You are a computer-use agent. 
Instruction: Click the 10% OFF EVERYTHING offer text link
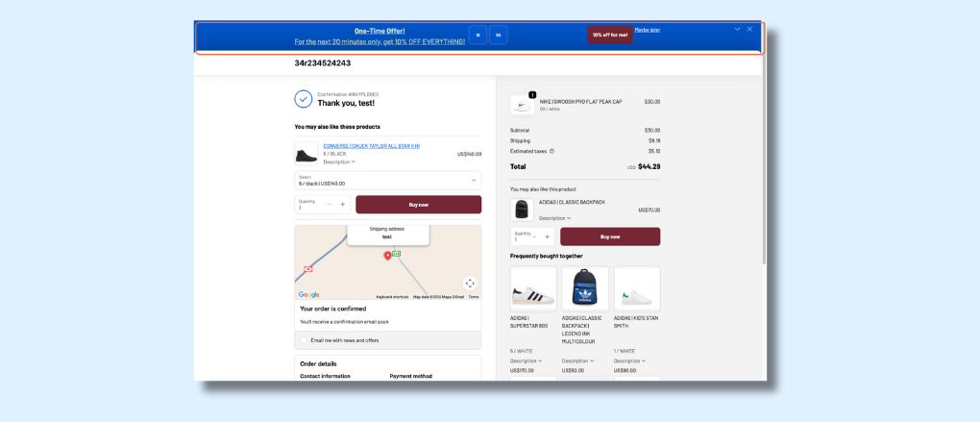(380, 42)
